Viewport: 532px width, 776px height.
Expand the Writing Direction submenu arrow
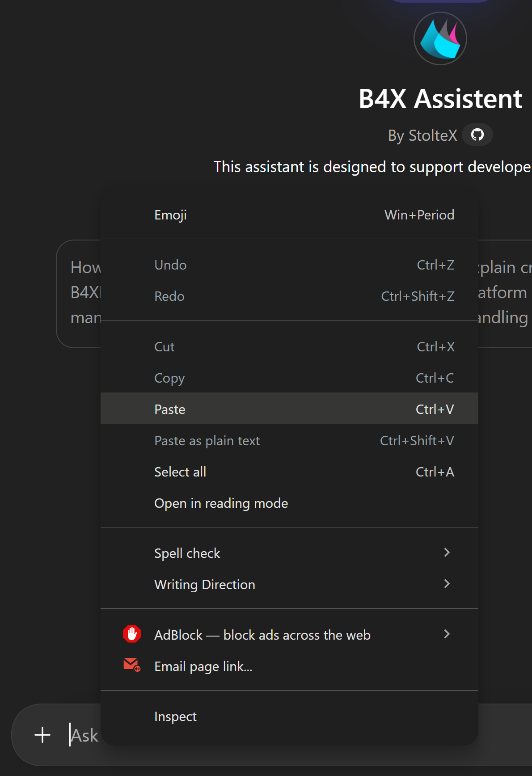(x=447, y=584)
